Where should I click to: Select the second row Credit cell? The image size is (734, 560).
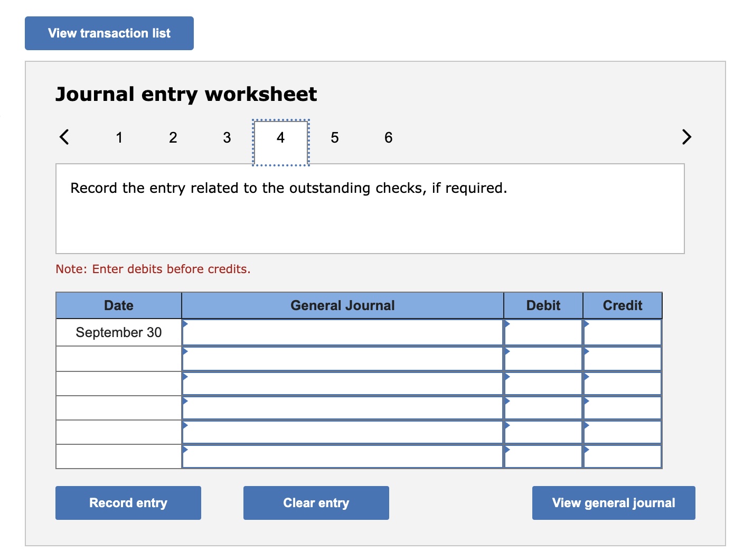tap(623, 359)
